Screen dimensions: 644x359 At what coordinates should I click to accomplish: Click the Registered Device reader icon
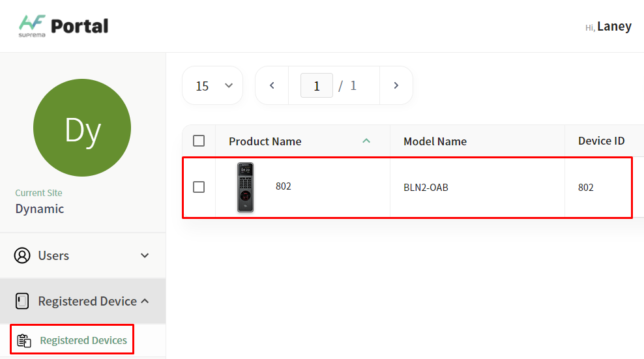pyautogui.click(x=22, y=301)
